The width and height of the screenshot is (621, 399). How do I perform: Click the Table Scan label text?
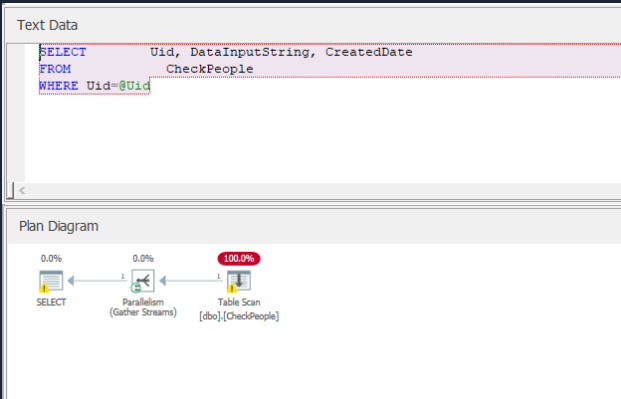tap(239, 302)
